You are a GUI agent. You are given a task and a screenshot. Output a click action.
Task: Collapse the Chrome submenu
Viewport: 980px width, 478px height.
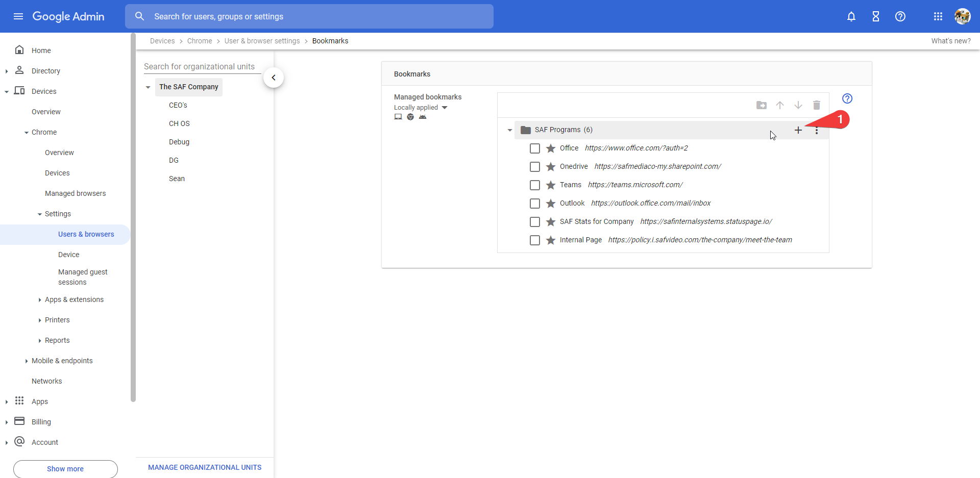pyautogui.click(x=27, y=133)
